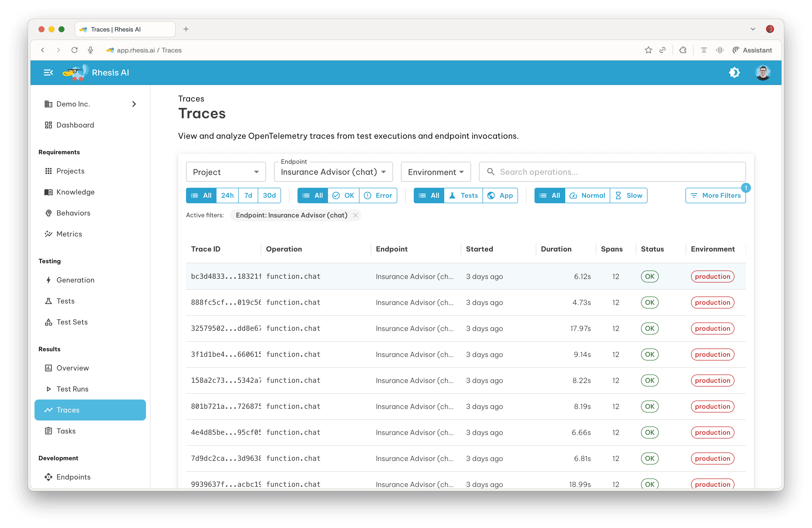Click the Endpoints icon under Development
Image resolution: width=812 pixels, height=528 pixels.
48,477
